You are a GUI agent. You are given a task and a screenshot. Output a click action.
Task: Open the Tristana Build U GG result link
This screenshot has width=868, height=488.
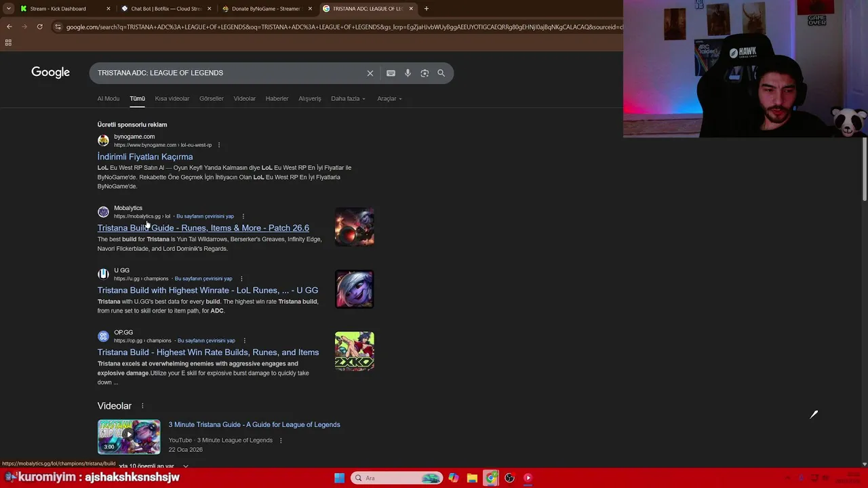[208, 290]
